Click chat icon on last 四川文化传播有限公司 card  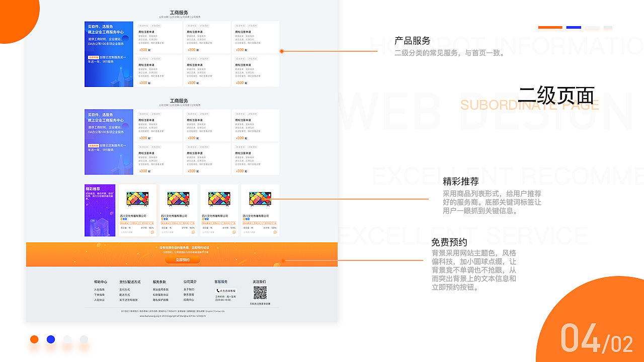tap(275, 232)
